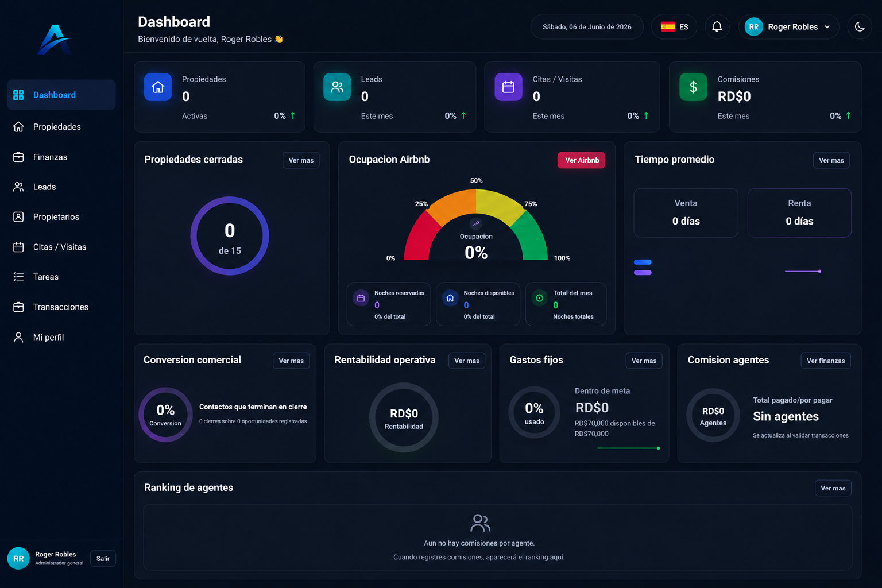The image size is (882, 588).
Task: Open Finanzas in the sidebar
Action: pyautogui.click(x=61, y=157)
